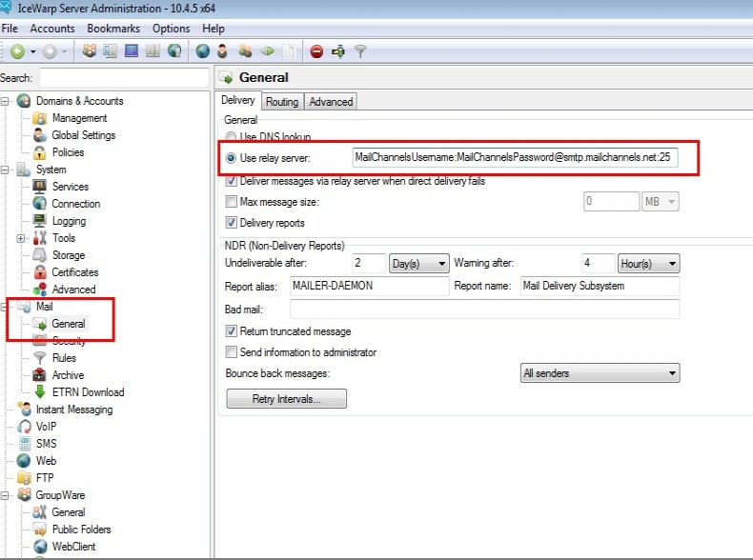Open the MB size unit dropdown
Screen dimensions: 753x560
(x=661, y=202)
